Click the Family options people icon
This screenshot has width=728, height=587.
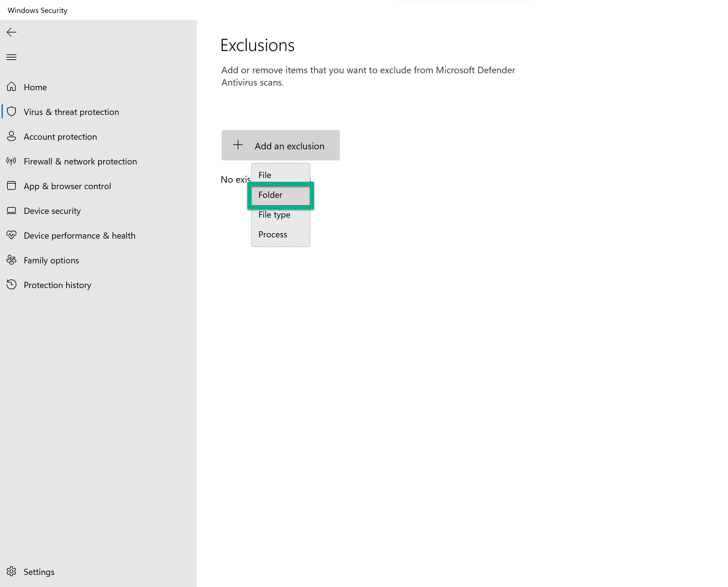(11, 260)
